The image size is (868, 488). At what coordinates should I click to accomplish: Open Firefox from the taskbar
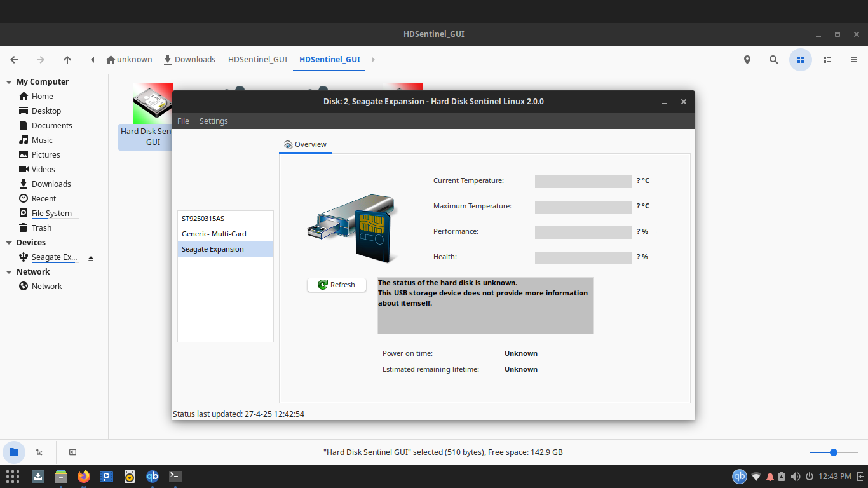(84, 477)
